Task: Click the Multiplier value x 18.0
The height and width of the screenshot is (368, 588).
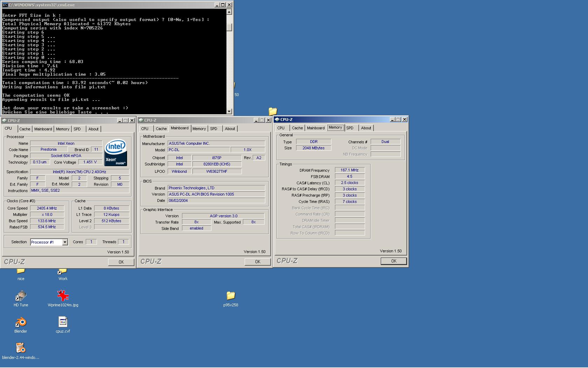Action: (x=47, y=214)
